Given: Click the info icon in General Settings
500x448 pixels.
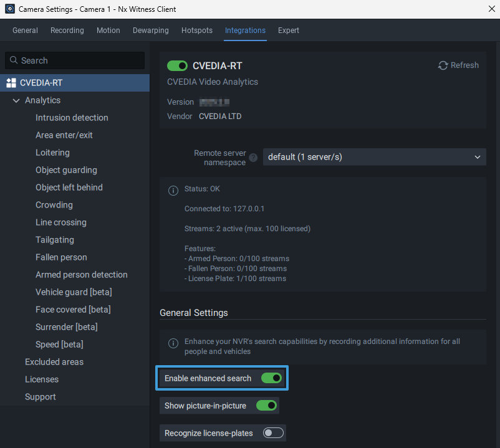Looking at the screenshot, I should click(173, 343).
